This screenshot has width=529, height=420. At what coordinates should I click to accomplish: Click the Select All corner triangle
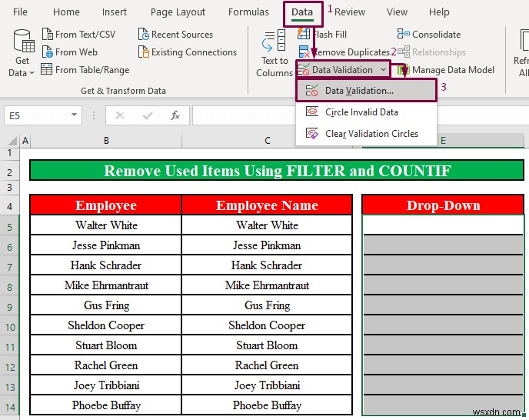pos(11,141)
